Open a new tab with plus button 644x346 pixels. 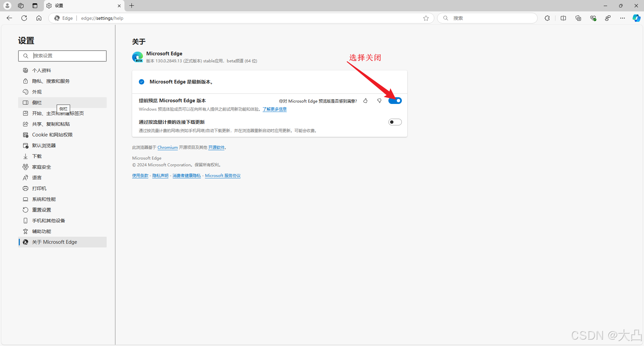tap(132, 6)
